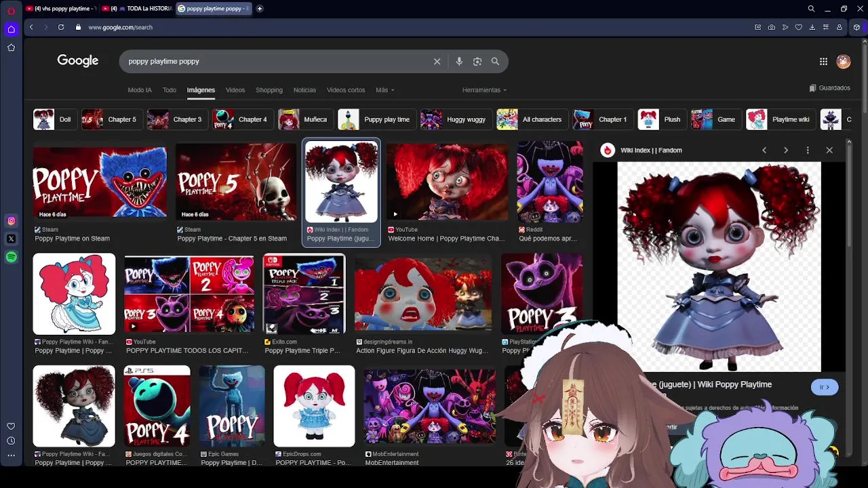
Task: Click the browser tab search magnifier
Action: [811, 9]
